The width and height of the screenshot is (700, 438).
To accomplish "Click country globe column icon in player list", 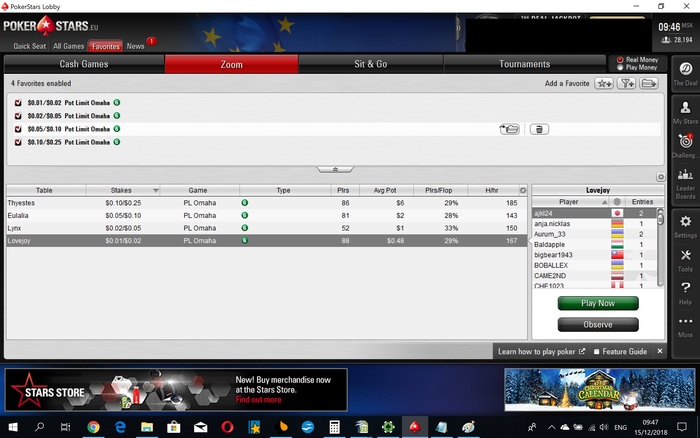I will (x=617, y=202).
